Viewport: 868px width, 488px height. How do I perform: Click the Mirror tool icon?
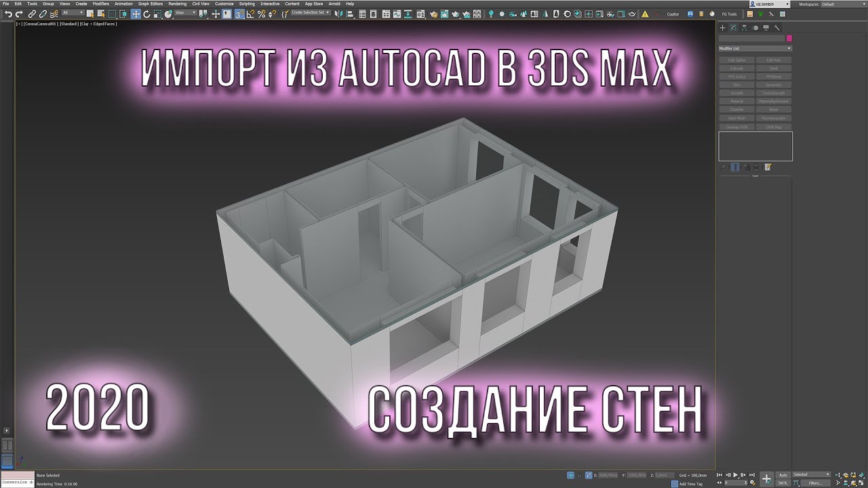coord(338,14)
